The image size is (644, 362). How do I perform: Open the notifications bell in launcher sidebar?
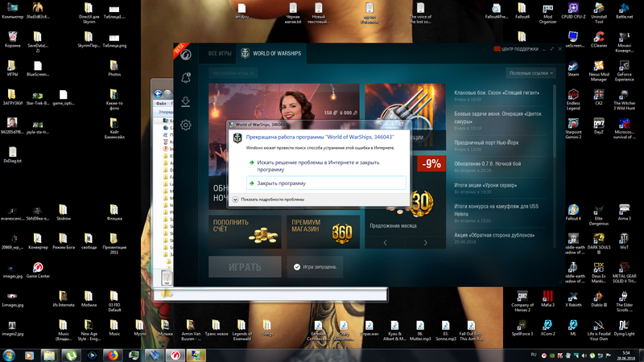coord(186,78)
